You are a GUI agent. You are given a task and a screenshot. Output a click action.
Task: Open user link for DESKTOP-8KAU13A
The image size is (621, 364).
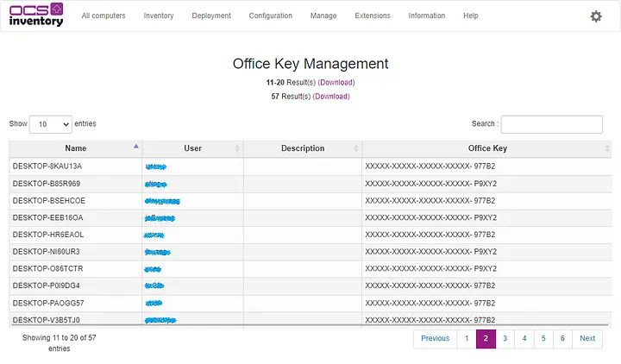[x=155, y=166]
